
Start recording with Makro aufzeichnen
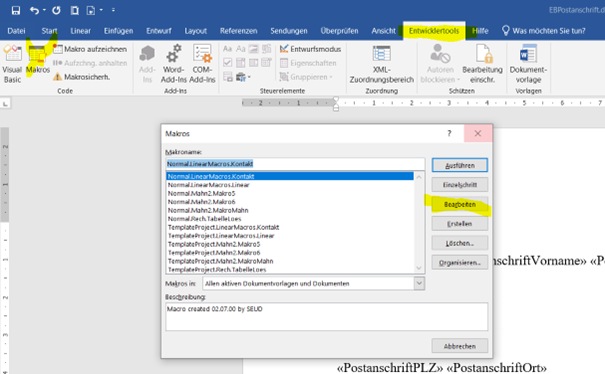click(x=90, y=49)
